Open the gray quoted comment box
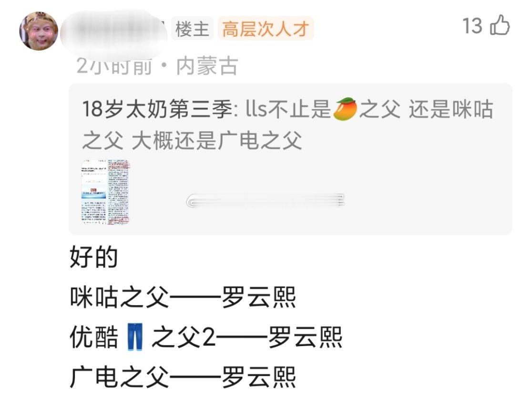This screenshot has width=532, height=399. pos(290,159)
